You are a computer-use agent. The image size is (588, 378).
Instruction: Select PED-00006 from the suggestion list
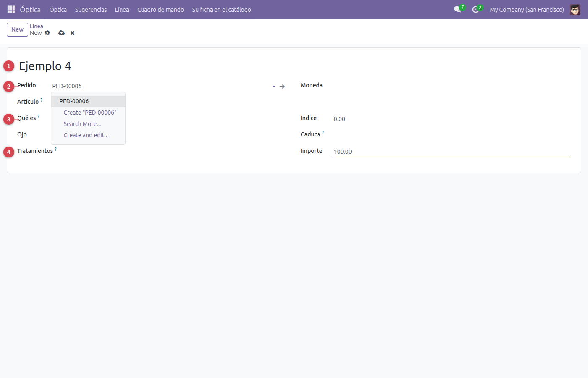[x=88, y=101]
